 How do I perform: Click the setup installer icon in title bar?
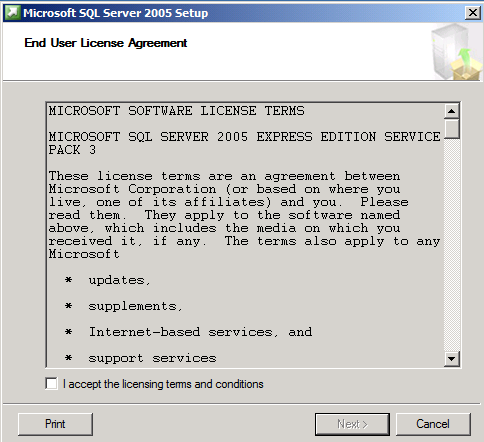(13, 13)
